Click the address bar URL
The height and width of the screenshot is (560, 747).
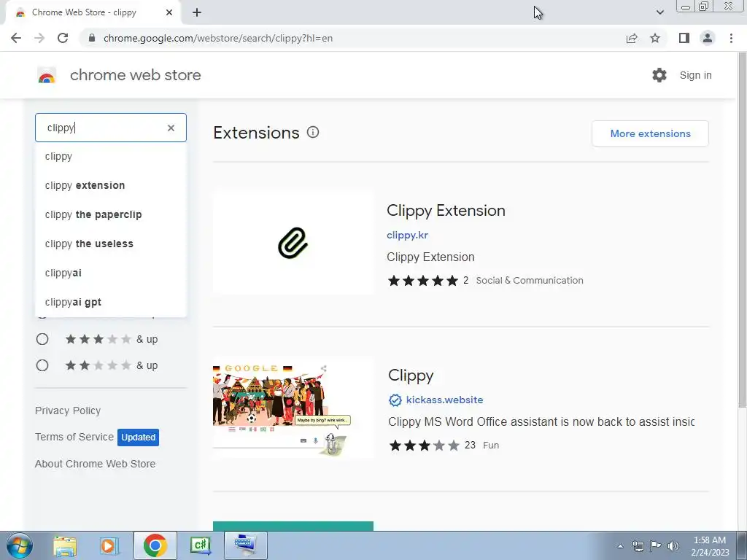[x=217, y=38]
